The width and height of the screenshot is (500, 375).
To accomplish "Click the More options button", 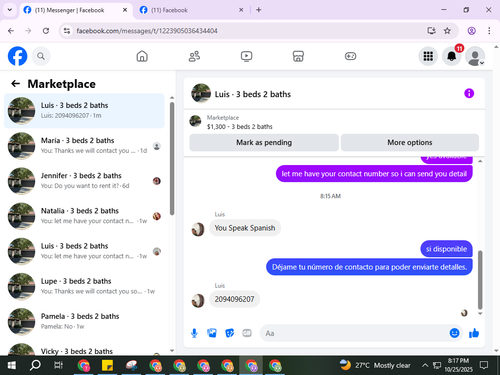I will point(410,143).
